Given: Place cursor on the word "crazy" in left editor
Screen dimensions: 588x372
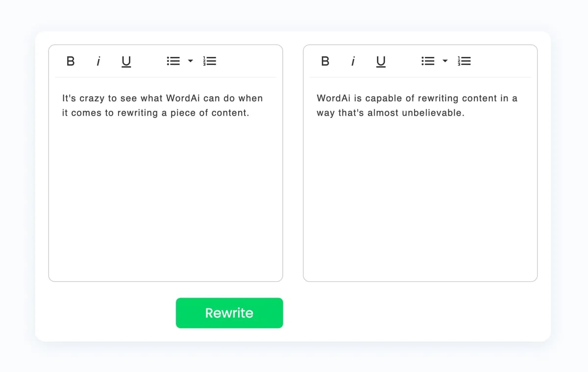Looking at the screenshot, I should click(92, 99).
